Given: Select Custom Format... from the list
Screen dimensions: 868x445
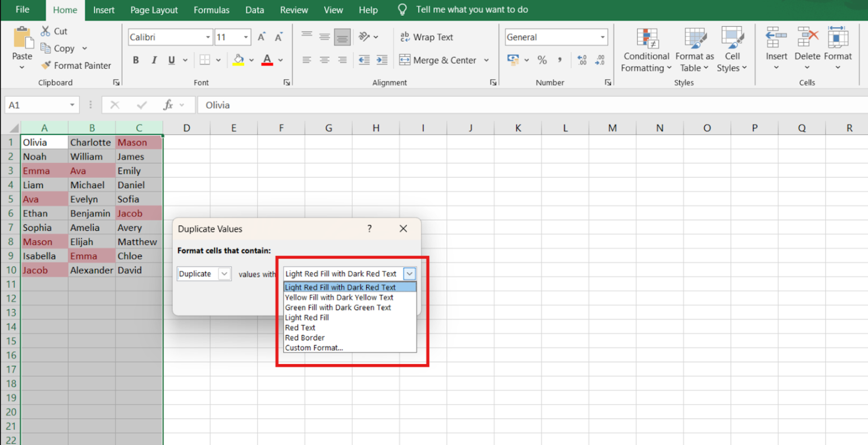Looking at the screenshot, I should click(314, 348).
